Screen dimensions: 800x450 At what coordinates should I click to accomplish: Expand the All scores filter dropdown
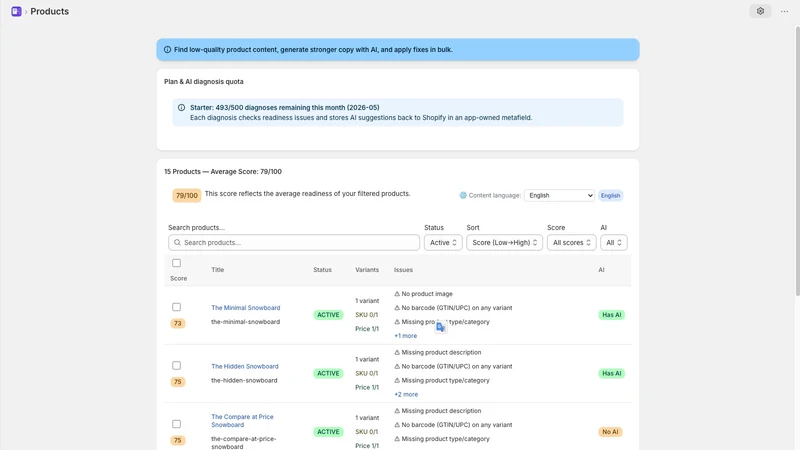pyautogui.click(x=571, y=242)
